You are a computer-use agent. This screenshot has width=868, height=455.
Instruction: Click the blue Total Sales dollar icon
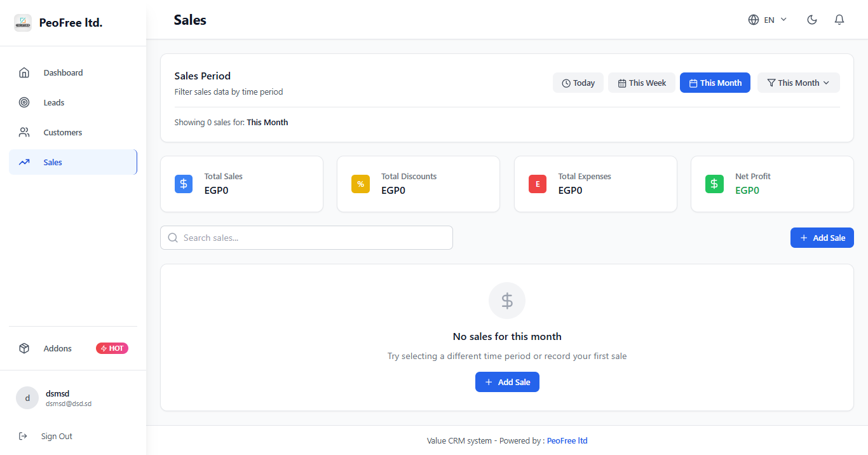[x=184, y=184]
